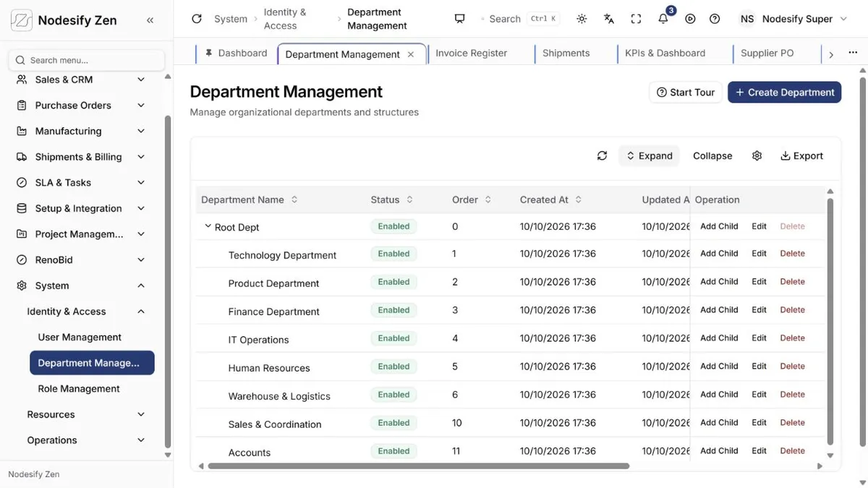Open notifications bell with badge 3
Viewport: 868px width, 488px height.
pos(664,18)
